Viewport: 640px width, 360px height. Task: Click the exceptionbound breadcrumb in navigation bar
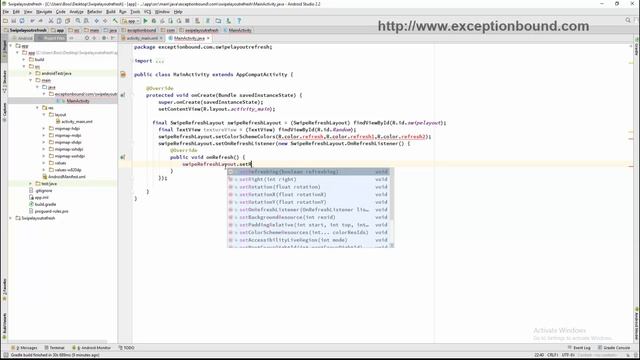139,30
